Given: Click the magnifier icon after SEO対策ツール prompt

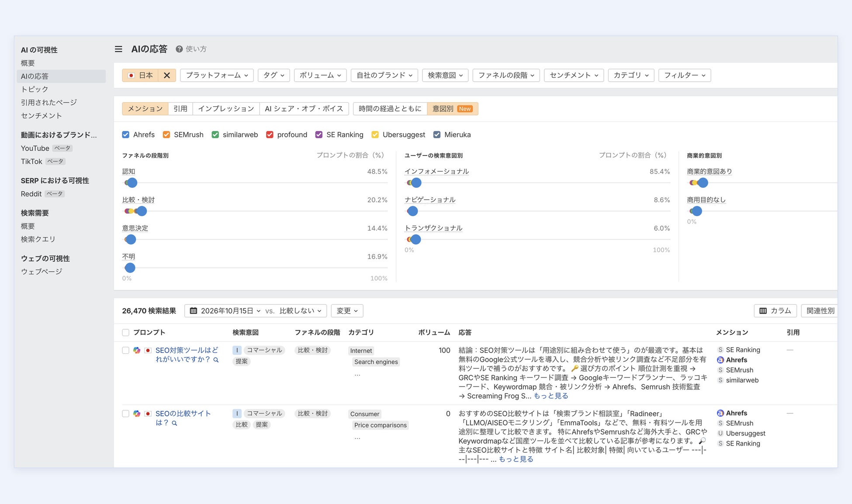Looking at the screenshot, I should [216, 360].
